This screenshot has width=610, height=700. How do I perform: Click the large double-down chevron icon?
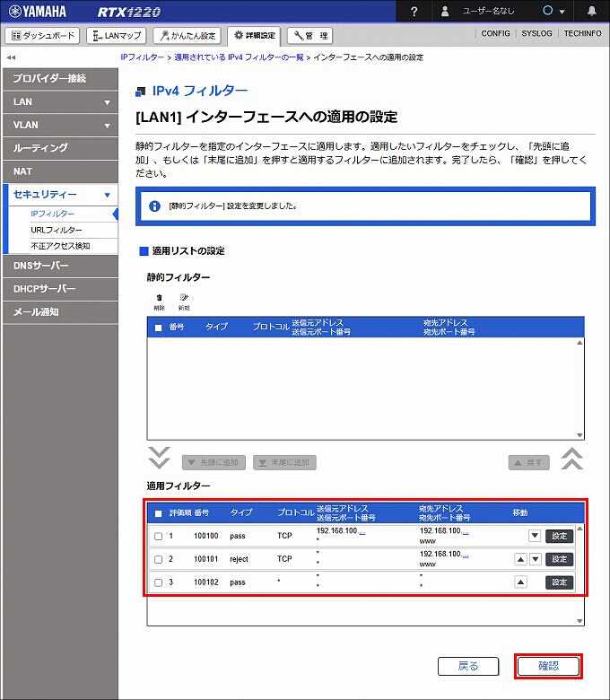click(160, 458)
